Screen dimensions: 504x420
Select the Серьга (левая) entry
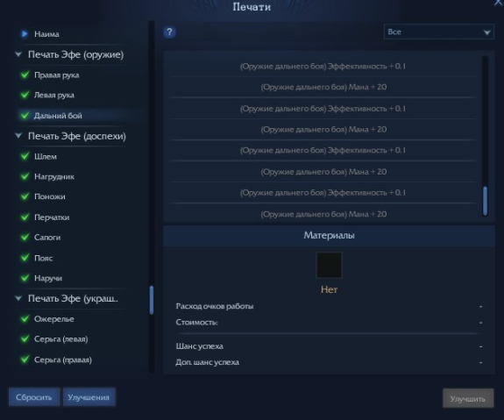61,339
